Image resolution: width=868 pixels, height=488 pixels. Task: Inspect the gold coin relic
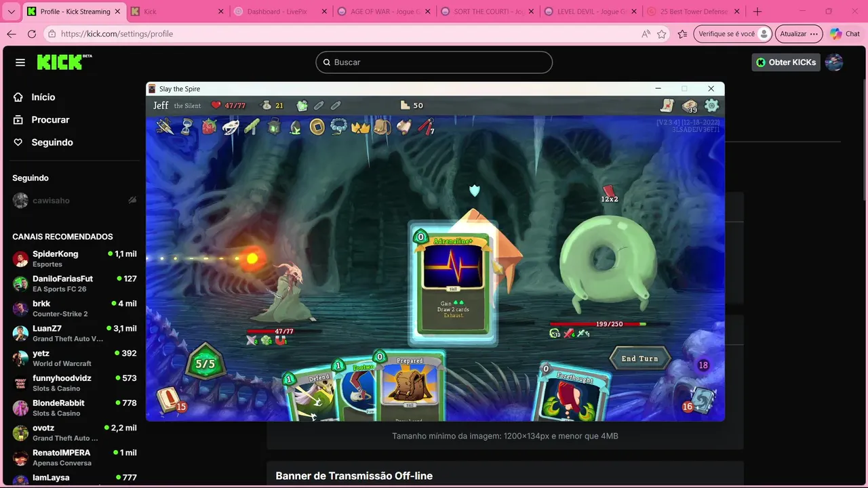coord(317,126)
